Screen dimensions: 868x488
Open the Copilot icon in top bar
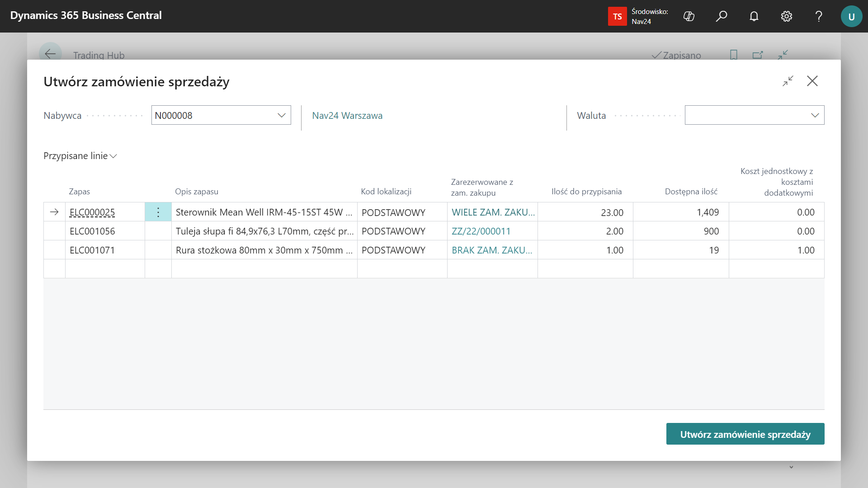pyautogui.click(x=689, y=16)
